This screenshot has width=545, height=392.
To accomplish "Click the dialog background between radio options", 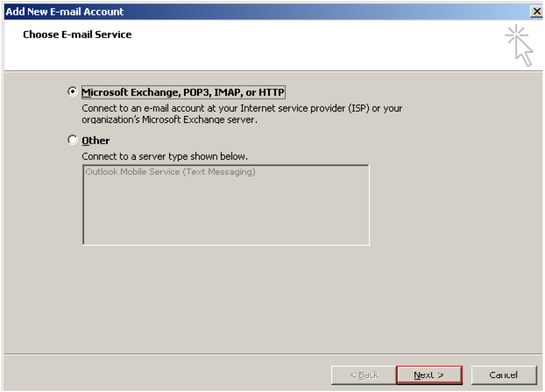I will pyautogui.click(x=229, y=129).
